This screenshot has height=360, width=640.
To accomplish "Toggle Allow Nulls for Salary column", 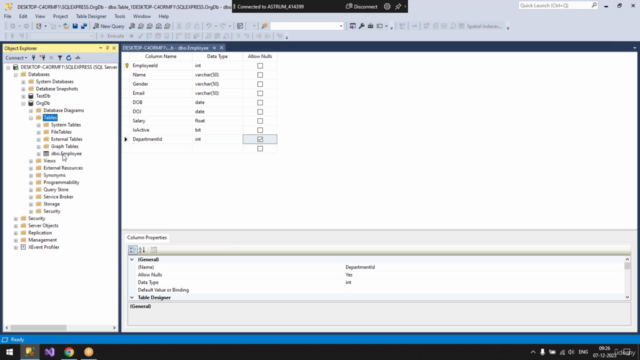I will (260, 121).
